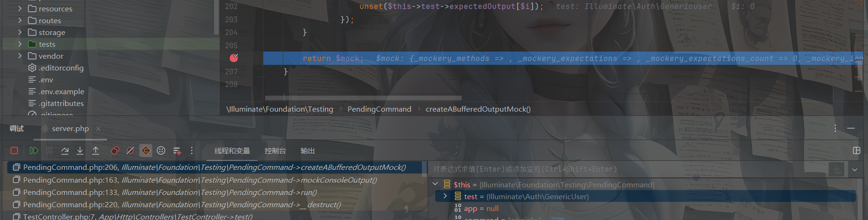Click the Step Out arrow

click(96, 150)
